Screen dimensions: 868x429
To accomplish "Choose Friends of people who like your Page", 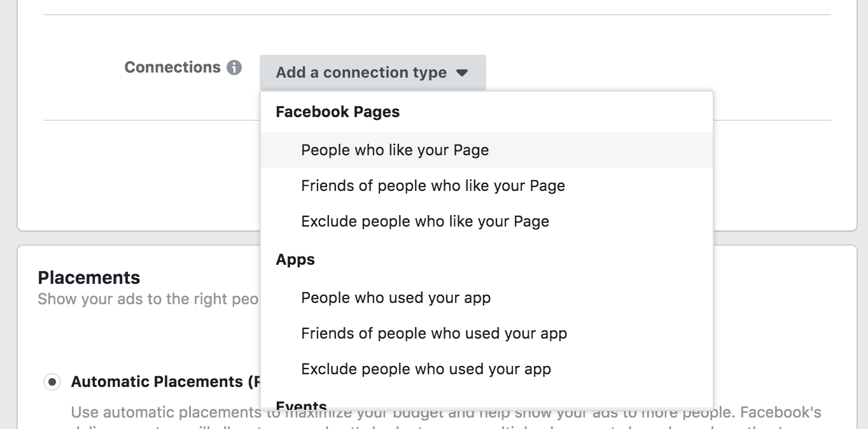I will click(x=487, y=186).
